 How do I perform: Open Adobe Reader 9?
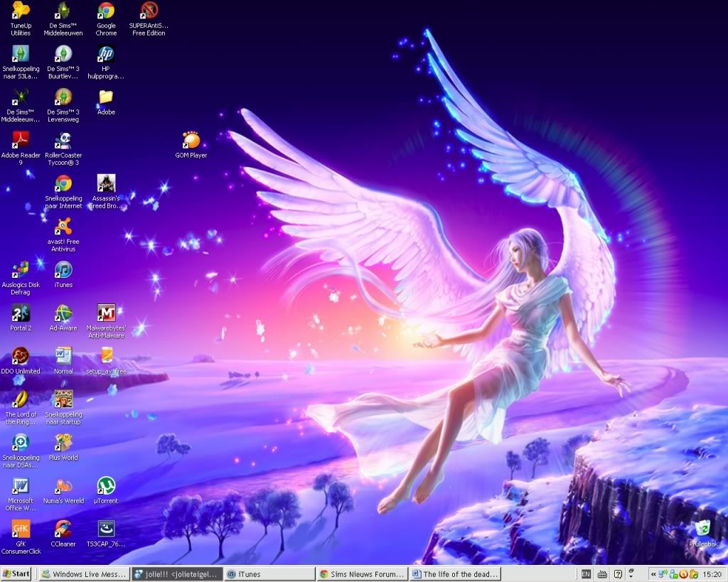[x=21, y=149]
